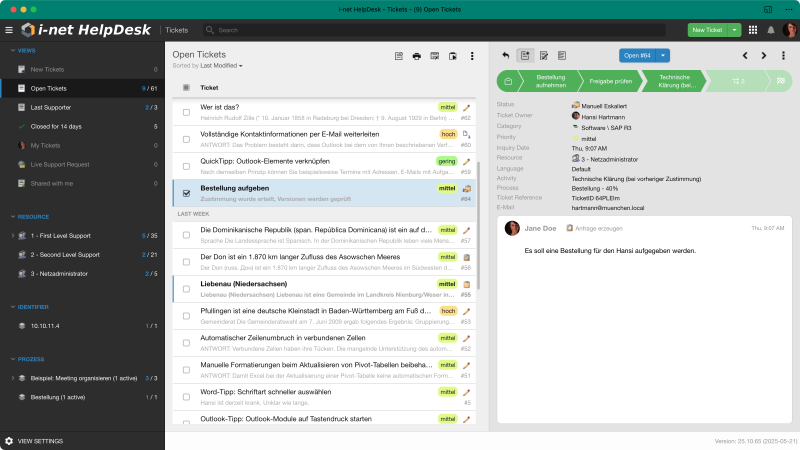Viewport: 800px width, 450px height.
Task: Click the print icon in ticket list toolbar
Action: pos(416,56)
